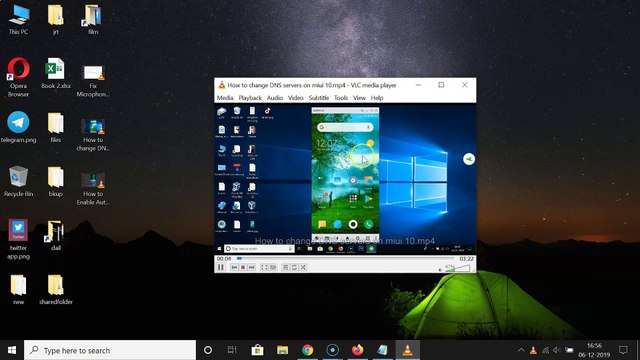Seek on the VLC playback progress bar
Image resolution: width=640 pixels, height=360 pixels.
345,258
